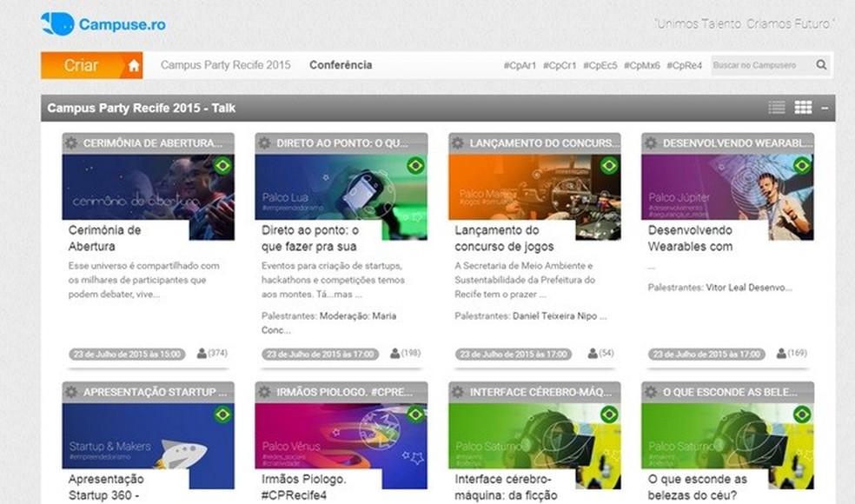855x504 pixels.
Task: Click Brazil flag badge on Desenvolvendo Wearables
Action: (801, 165)
